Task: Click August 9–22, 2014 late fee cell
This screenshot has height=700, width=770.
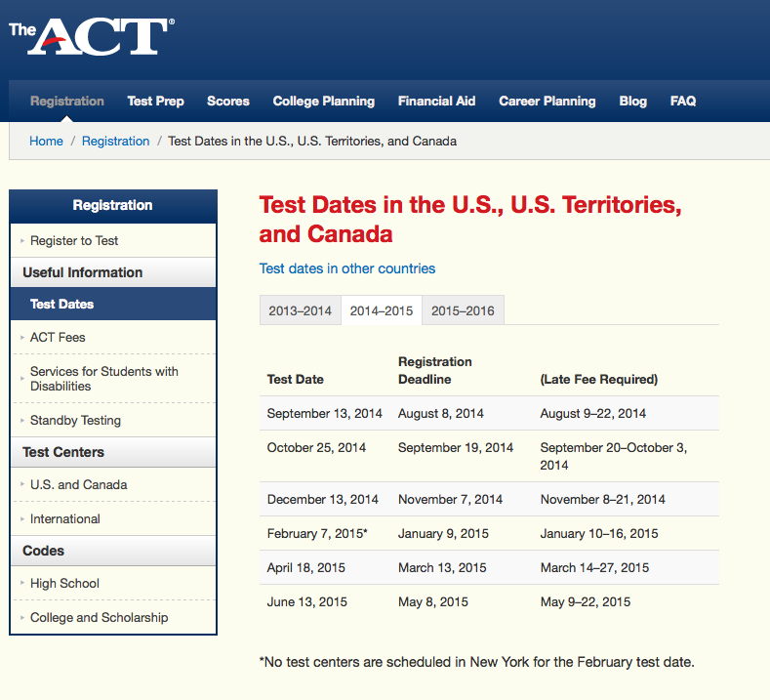Action: (592, 414)
